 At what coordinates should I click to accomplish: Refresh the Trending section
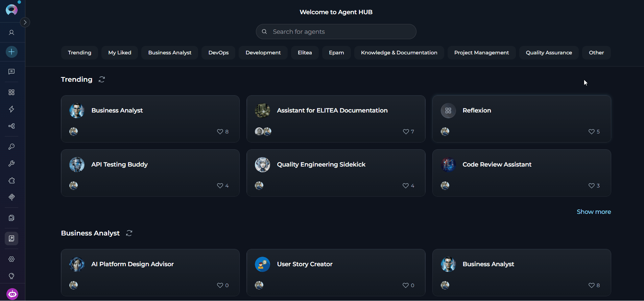(102, 79)
